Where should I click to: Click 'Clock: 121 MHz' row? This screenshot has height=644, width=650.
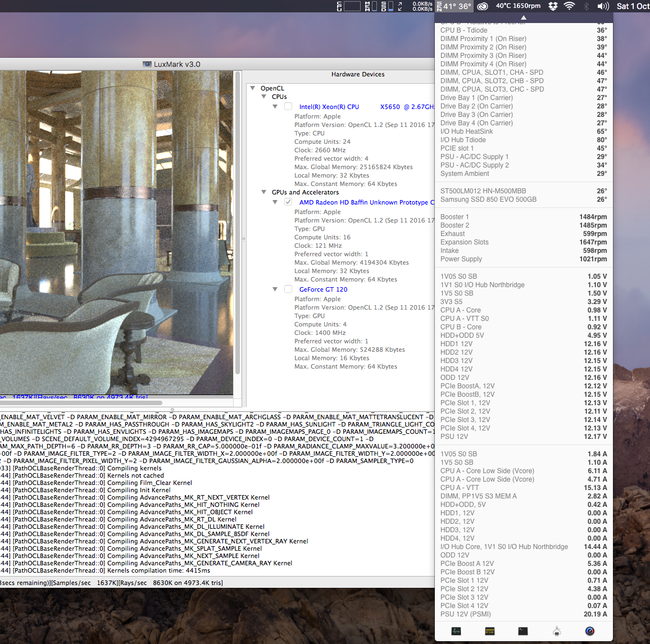[x=317, y=246]
